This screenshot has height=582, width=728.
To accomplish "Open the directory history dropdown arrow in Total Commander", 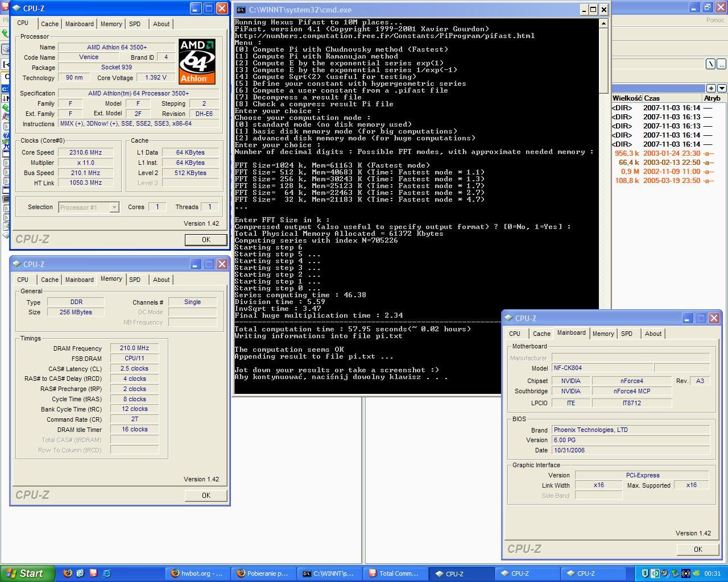I will coord(722,88).
